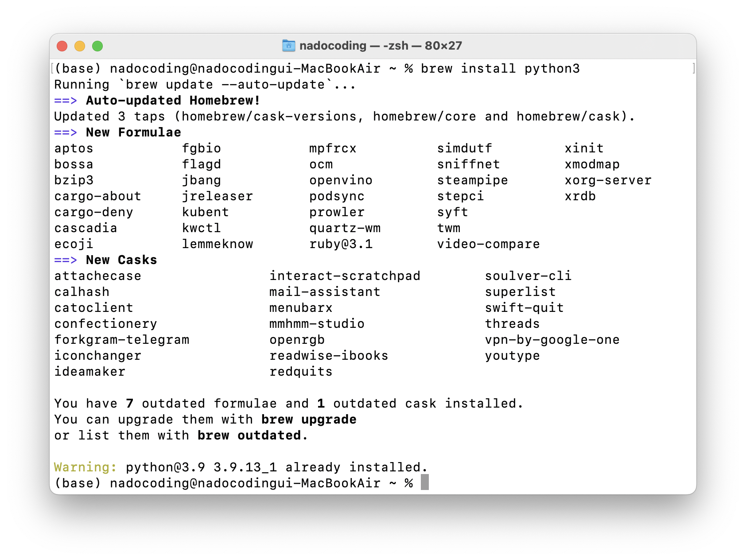Click the yellow 'Warning:' label
Screen dimensions: 746x560
coord(85,467)
